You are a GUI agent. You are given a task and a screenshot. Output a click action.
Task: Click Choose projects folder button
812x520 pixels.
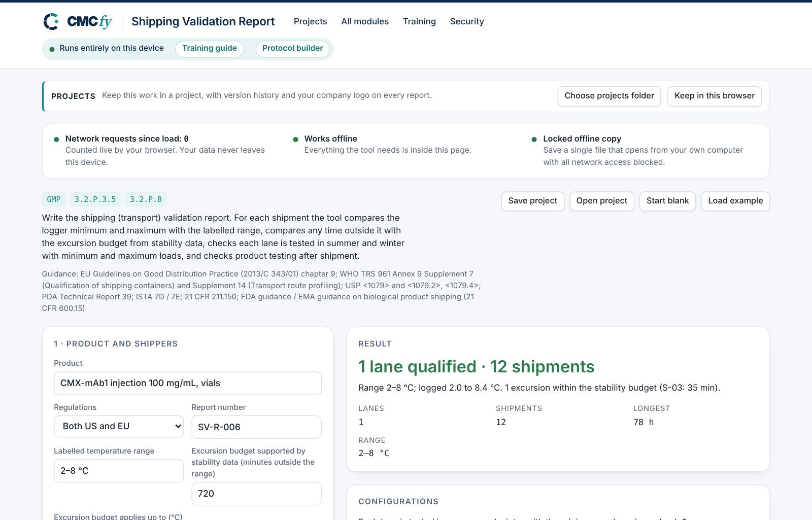[x=609, y=96]
